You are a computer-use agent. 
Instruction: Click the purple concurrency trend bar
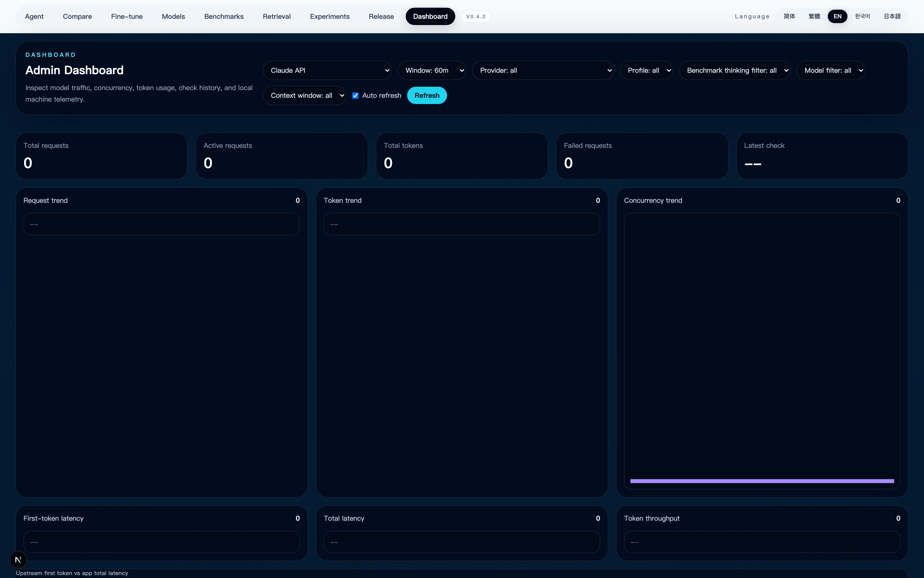[x=762, y=481]
